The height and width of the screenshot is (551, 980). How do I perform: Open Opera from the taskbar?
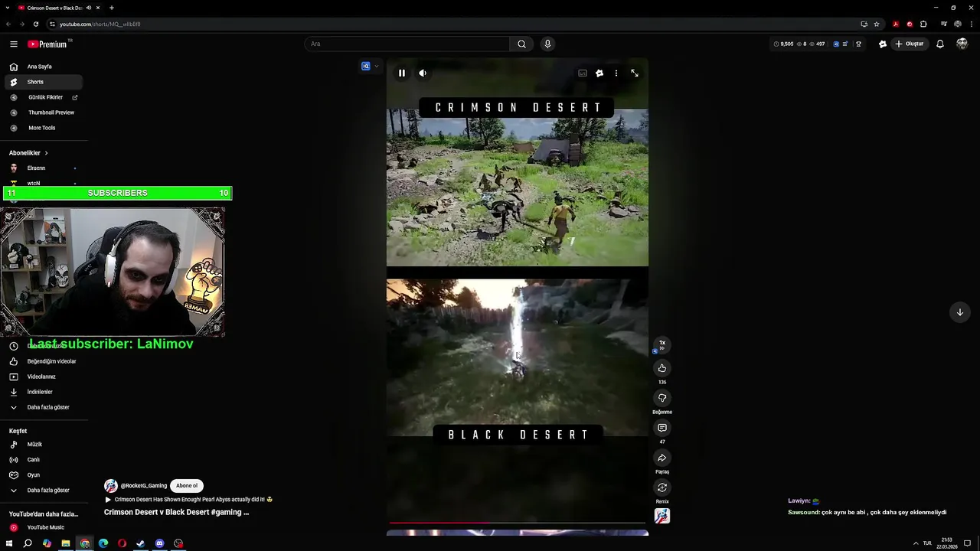click(122, 543)
